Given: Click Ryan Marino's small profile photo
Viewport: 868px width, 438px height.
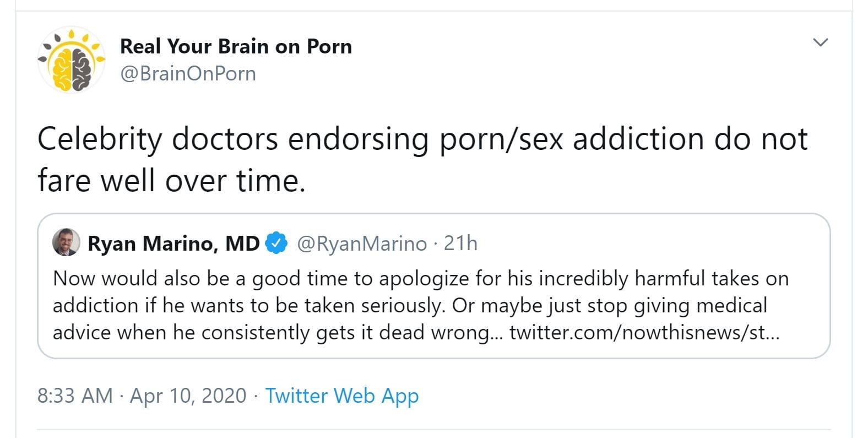Looking at the screenshot, I should (x=66, y=242).
